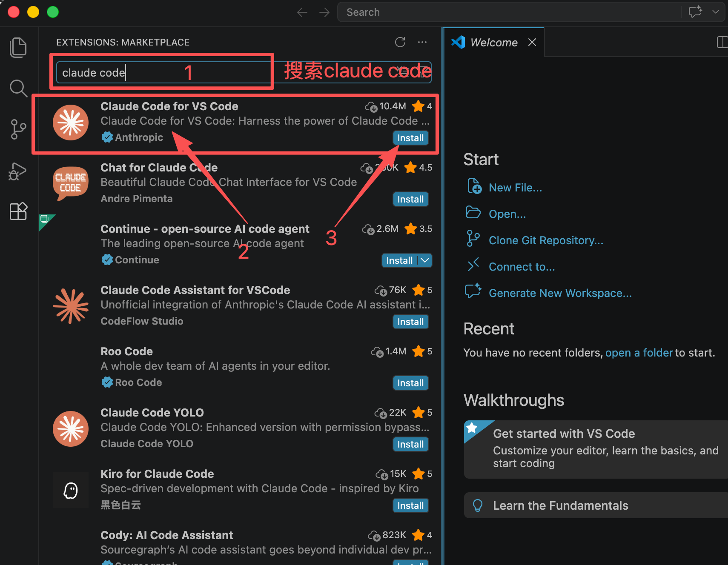
Task: Click the Open... link under Start
Action: tap(507, 214)
